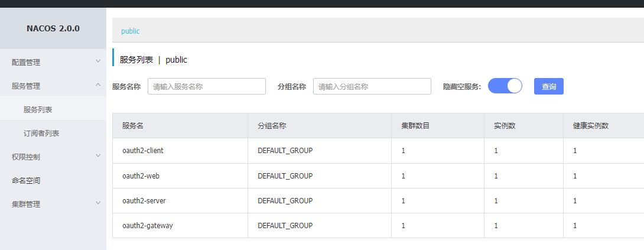The image size is (644, 250).
Task: Collapse the 服务管理 menu chevron
Action: tap(97, 85)
